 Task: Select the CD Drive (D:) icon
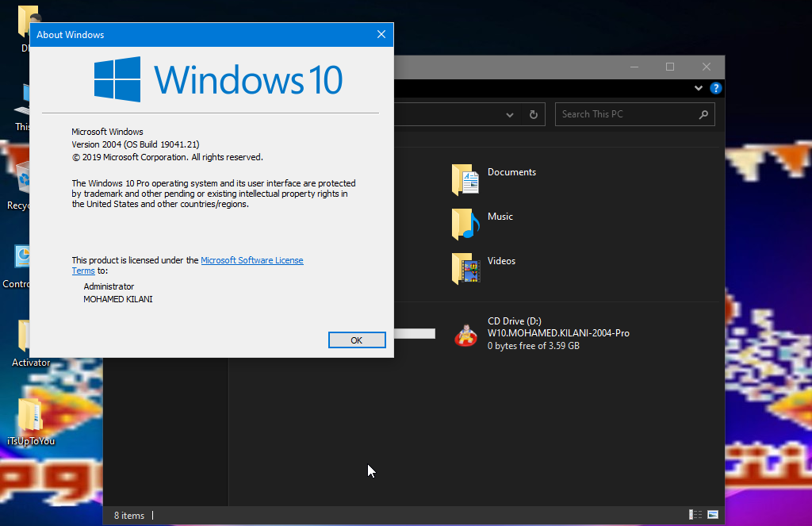[x=465, y=335]
